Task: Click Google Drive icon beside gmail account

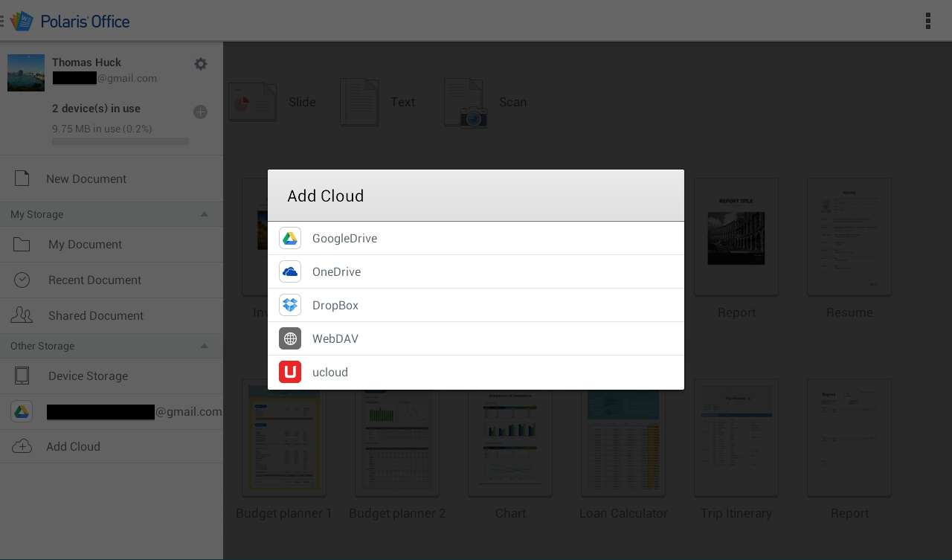Action: pyautogui.click(x=22, y=412)
